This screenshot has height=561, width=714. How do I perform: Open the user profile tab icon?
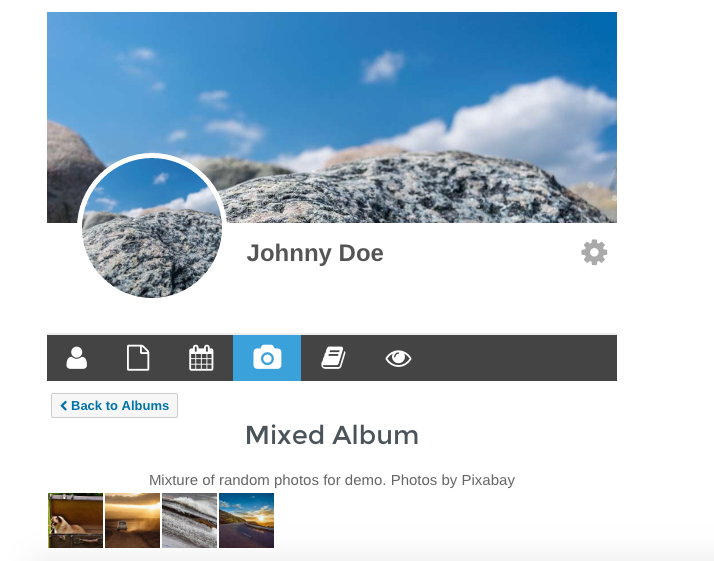(76, 358)
